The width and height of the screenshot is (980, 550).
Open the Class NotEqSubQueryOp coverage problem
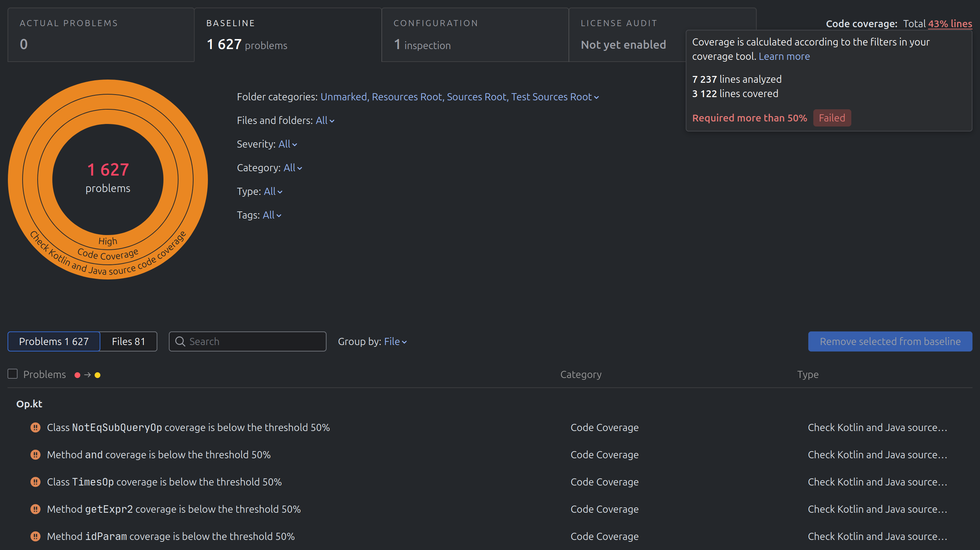[188, 427]
